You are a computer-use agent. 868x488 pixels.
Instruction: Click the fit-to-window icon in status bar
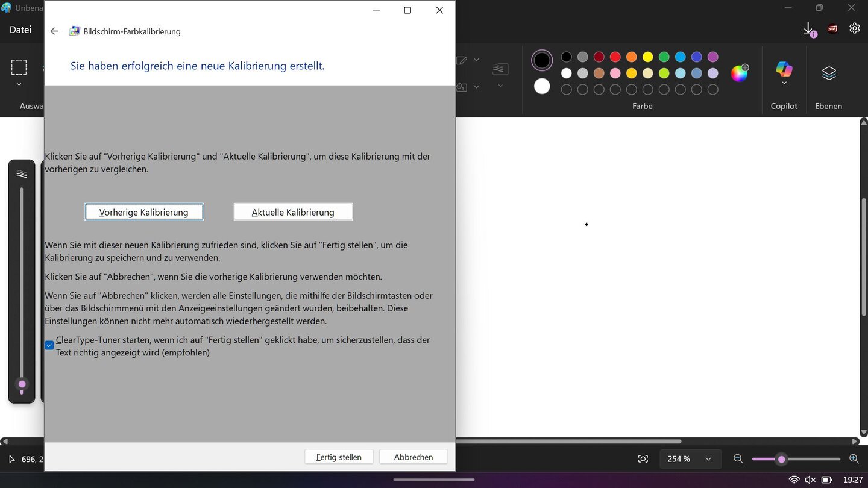pyautogui.click(x=643, y=459)
